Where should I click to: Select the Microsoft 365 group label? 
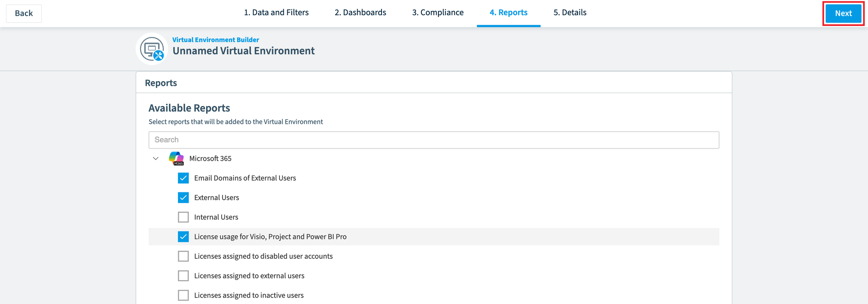coord(210,159)
